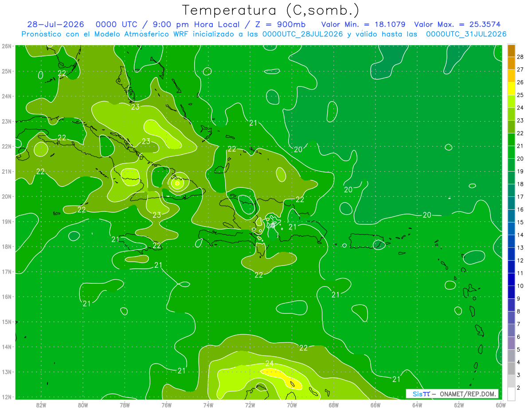Viewport: 532px width, 411px height.
Task: Click 'ONAMET/REP.DOM.' credit label
Action: 467,394
